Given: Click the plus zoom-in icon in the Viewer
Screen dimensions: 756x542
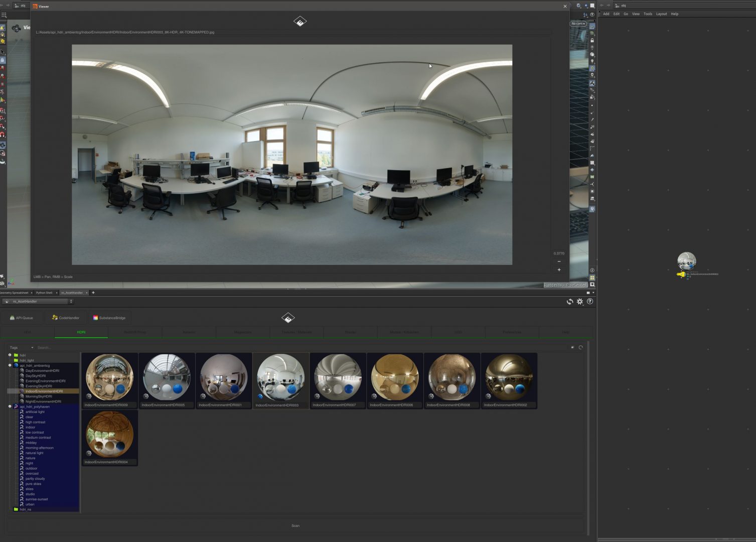Looking at the screenshot, I should 559,270.
